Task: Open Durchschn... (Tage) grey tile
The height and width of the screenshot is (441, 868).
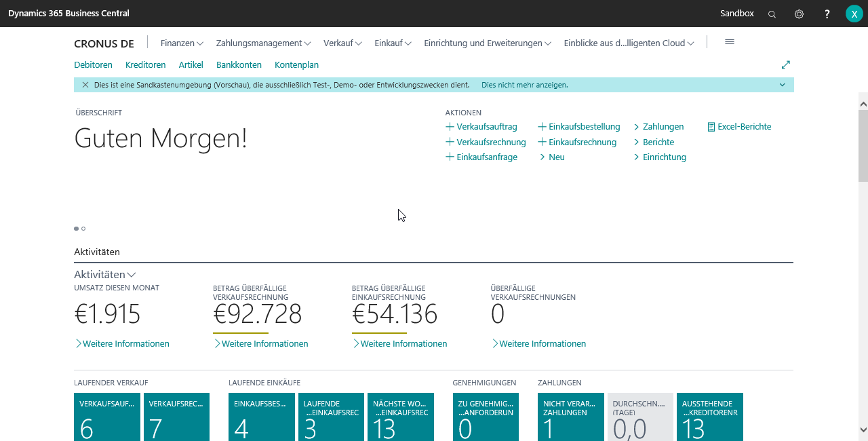Action: 640,417
